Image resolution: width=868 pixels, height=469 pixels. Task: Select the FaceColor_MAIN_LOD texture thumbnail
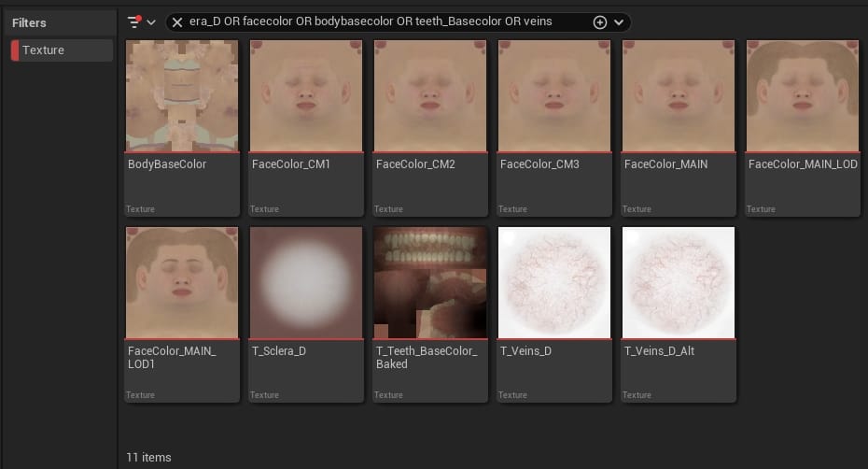click(803, 95)
